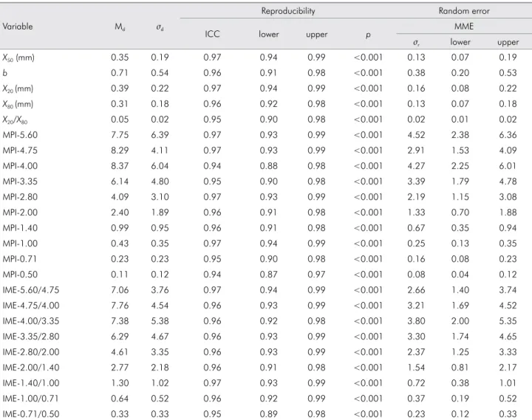This screenshot has width=532, height=420.
Task: Click the p value in the X50 row
Action: coord(368,58)
